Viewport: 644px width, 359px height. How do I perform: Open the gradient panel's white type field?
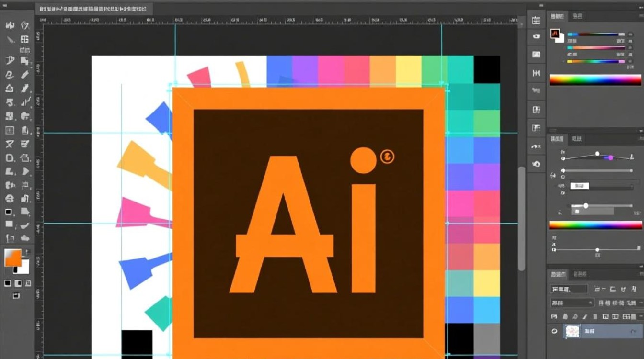click(579, 186)
